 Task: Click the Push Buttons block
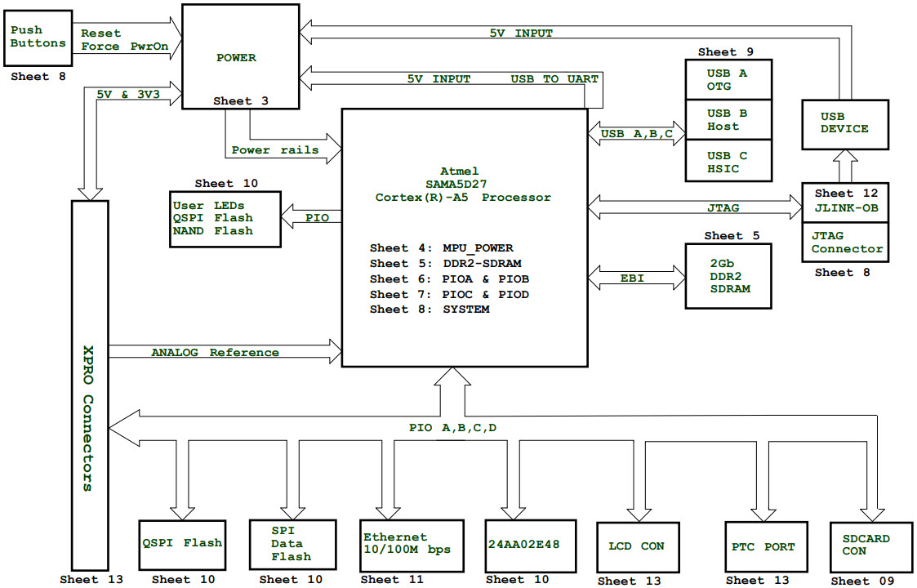click(38, 38)
